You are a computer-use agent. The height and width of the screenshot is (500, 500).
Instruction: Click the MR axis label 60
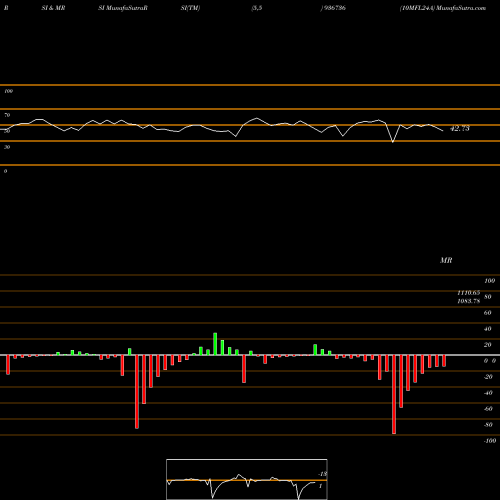click(x=488, y=313)
